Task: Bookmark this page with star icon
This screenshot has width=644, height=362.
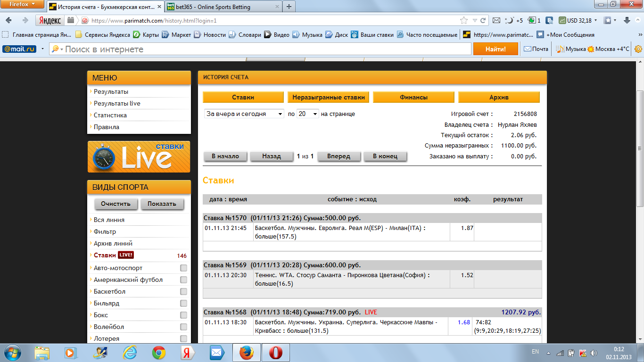Action: point(464,21)
